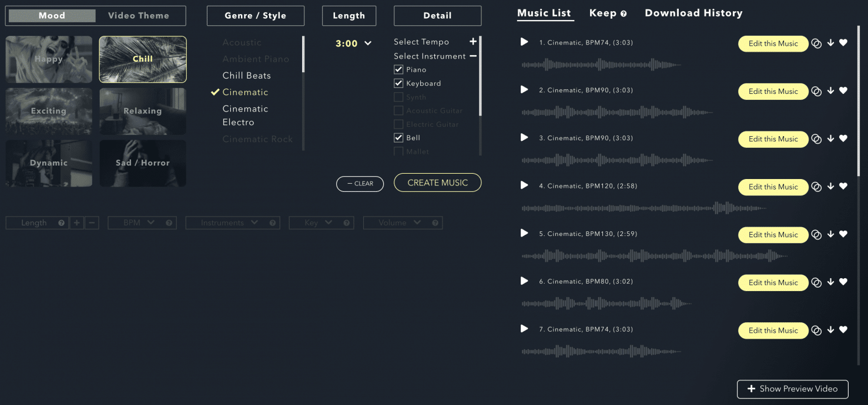Switch to the Download History tab
Screen dimensions: 868x405
pyautogui.click(x=693, y=12)
